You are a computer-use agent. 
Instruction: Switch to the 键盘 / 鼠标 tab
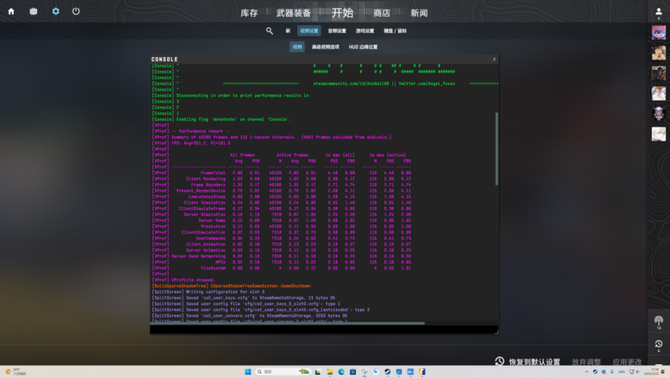coord(395,31)
